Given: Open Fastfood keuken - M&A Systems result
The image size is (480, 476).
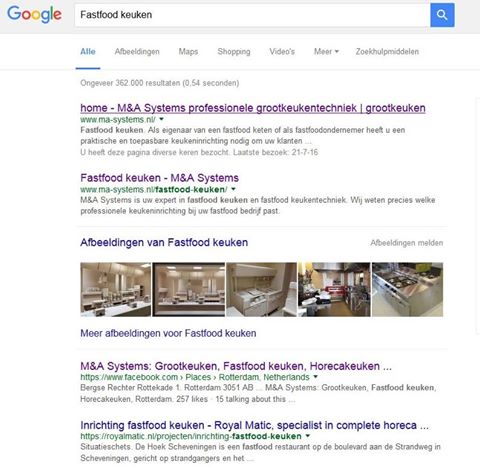Looking at the screenshot, I should pos(159,178).
